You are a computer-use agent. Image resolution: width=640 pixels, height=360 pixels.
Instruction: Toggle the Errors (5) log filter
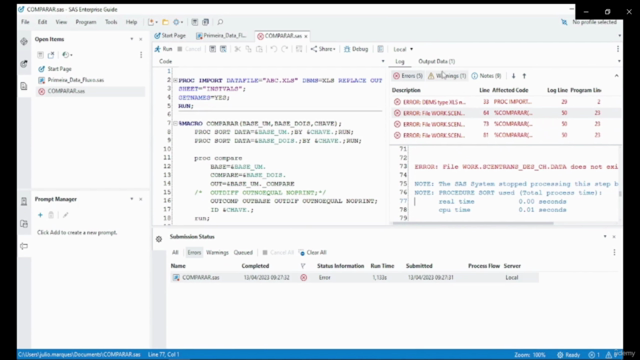coord(408,76)
